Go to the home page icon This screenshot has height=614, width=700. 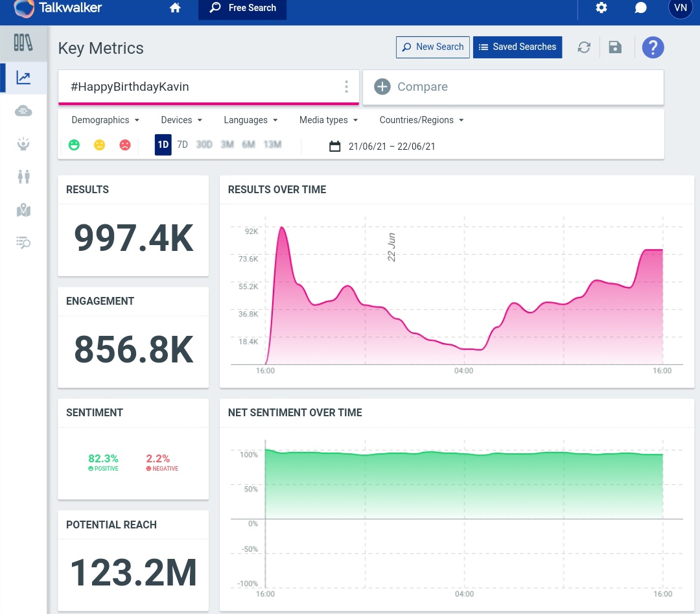click(175, 8)
